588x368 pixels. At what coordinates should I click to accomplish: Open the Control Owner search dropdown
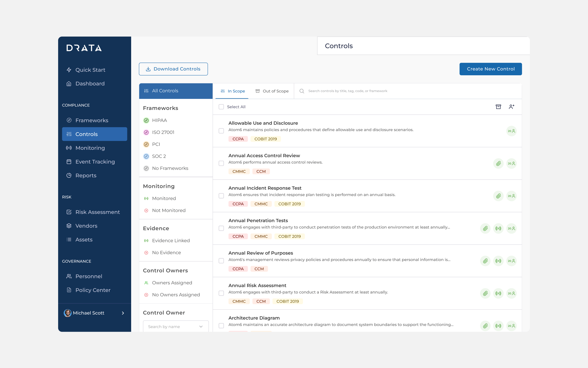coord(176,326)
